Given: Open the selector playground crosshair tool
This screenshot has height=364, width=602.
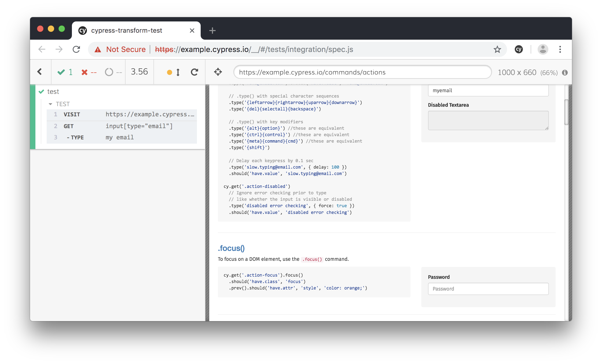Looking at the screenshot, I should point(218,72).
